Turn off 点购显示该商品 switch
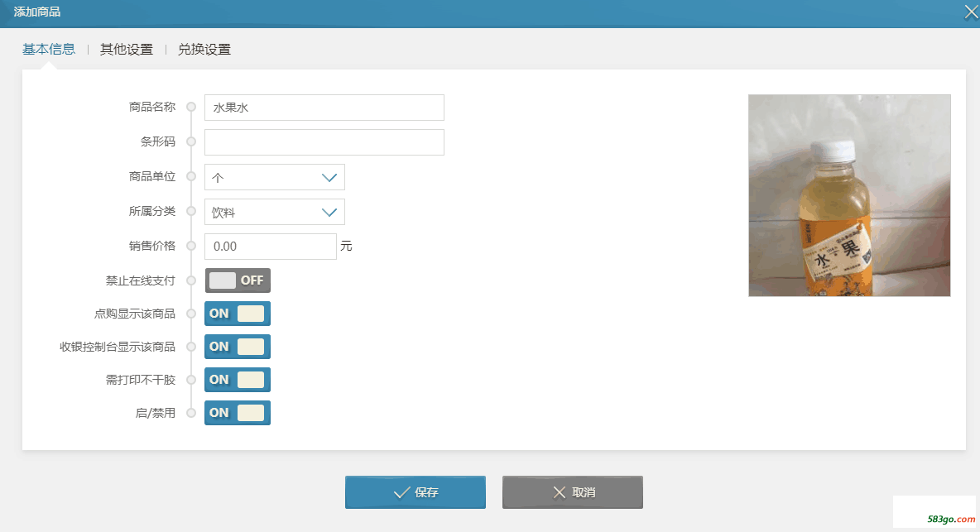 (x=238, y=314)
